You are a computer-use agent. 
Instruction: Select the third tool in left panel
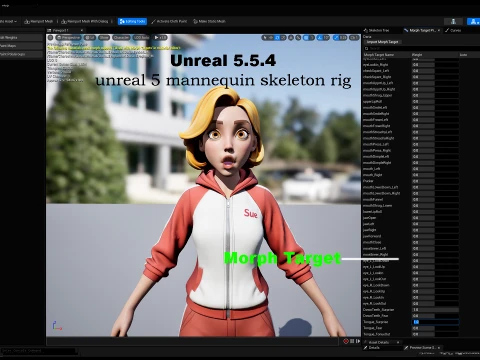click(x=21, y=54)
